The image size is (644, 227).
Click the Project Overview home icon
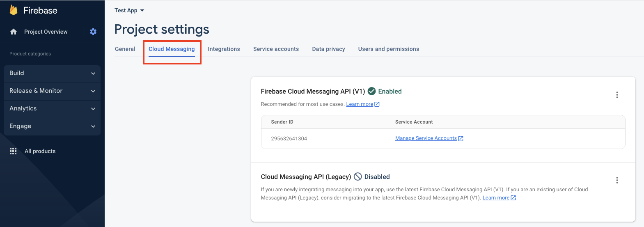click(14, 32)
